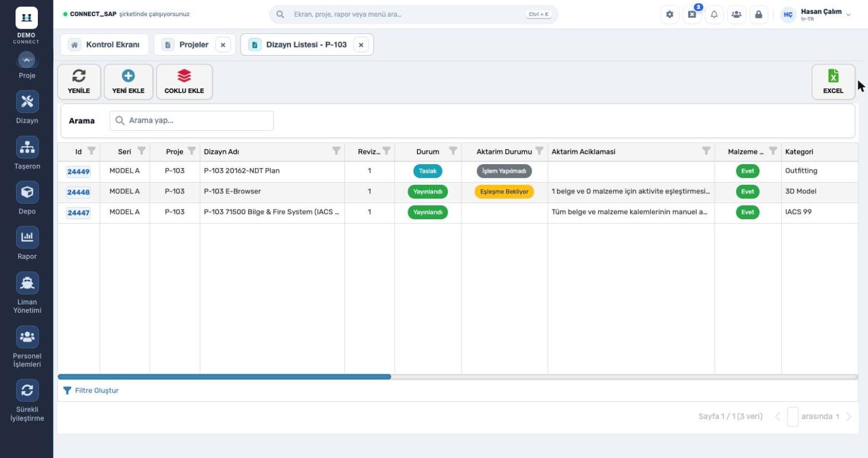Image resolution: width=868 pixels, height=458 pixels.
Task: Open the notifications bell icon
Action: [714, 14]
